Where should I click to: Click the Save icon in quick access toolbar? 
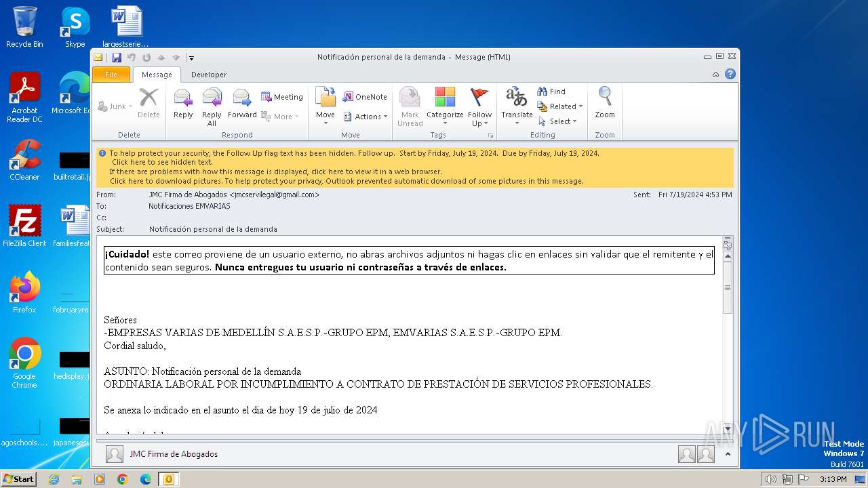pyautogui.click(x=117, y=58)
